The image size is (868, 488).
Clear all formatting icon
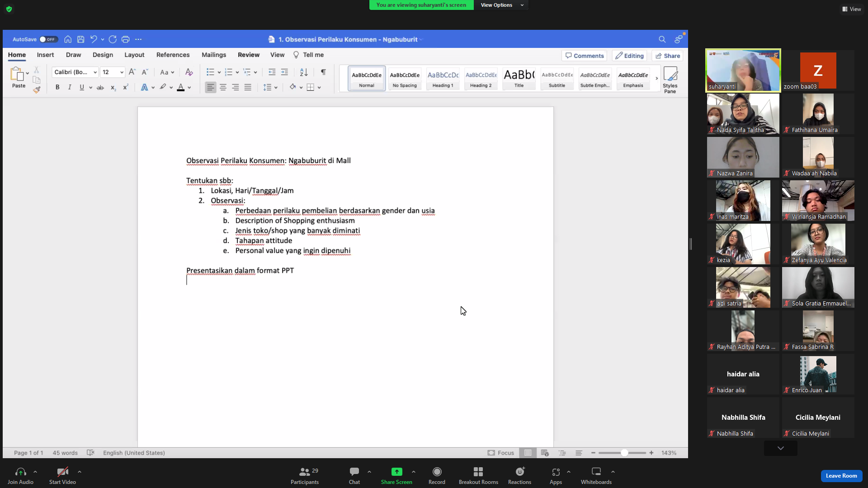189,72
